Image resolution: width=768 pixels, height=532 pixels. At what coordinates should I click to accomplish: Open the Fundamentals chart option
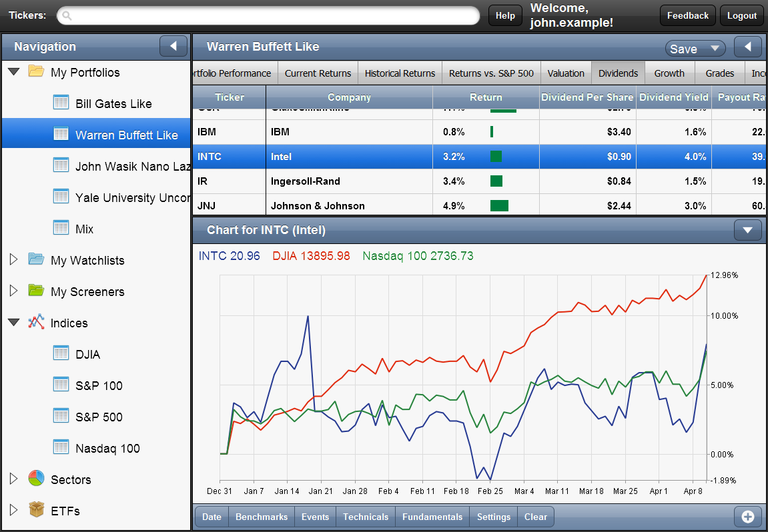(432, 517)
